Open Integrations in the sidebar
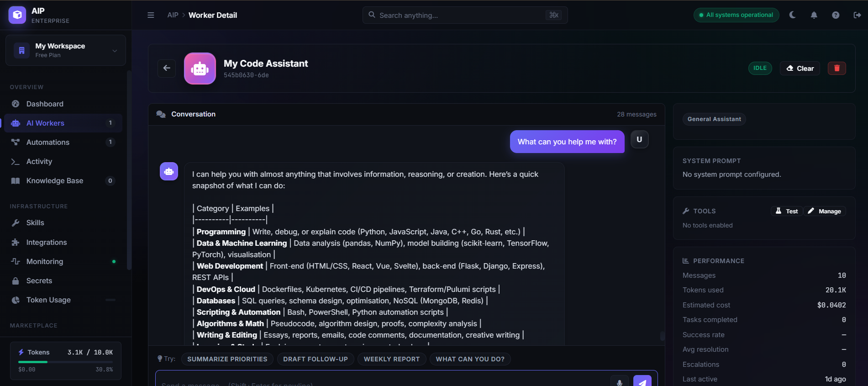868x386 pixels. point(63,242)
